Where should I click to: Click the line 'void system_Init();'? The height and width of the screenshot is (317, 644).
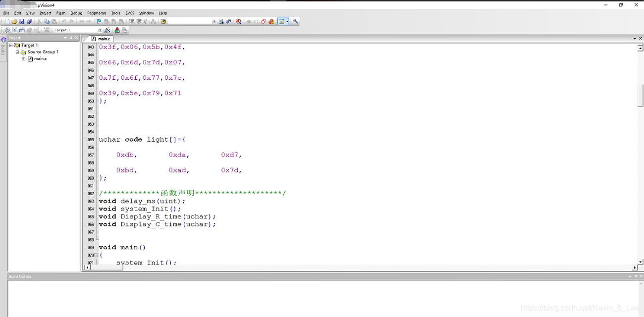140,209
